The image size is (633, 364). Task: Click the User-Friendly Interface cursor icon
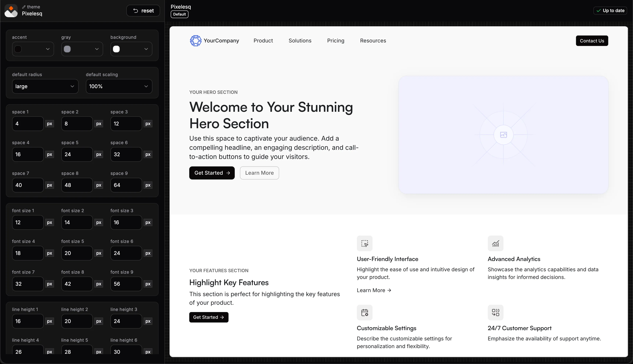(364, 243)
